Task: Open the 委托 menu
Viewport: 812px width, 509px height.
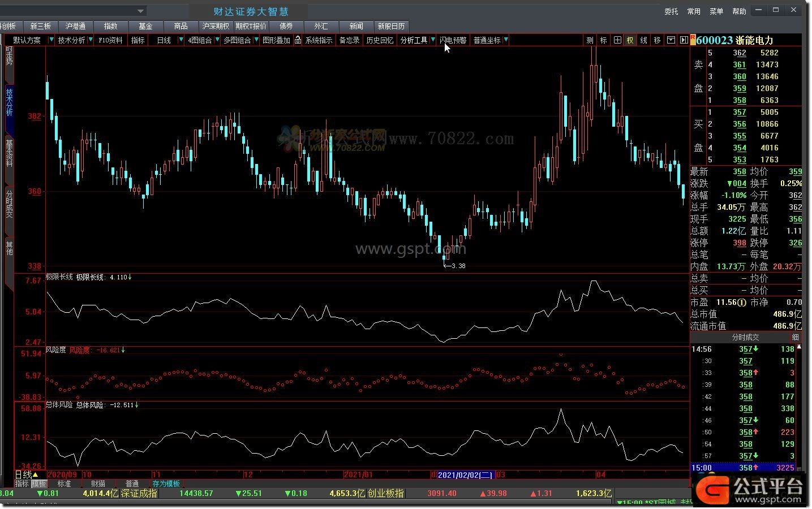Action: tap(671, 11)
